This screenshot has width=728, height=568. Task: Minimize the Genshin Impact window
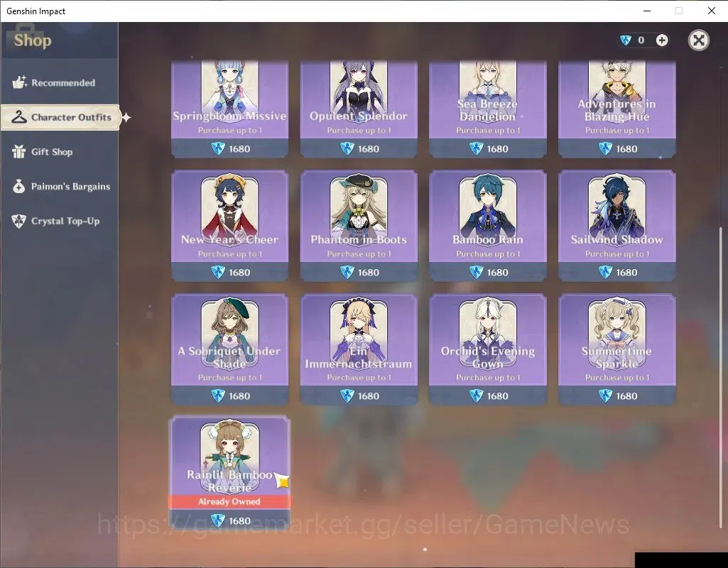click(x=647, y=11)
